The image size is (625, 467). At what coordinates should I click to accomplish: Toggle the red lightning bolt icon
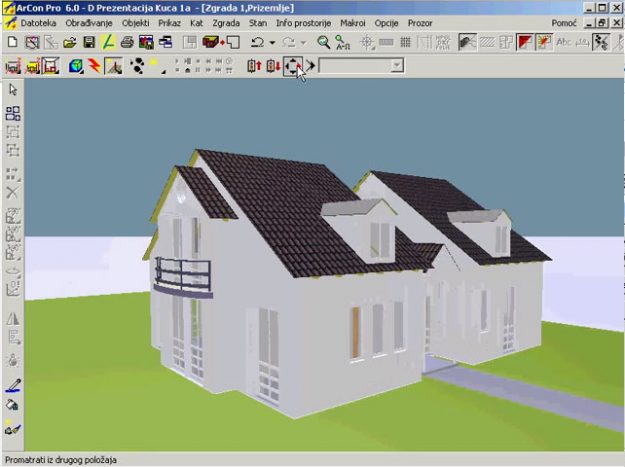[94, 66]
